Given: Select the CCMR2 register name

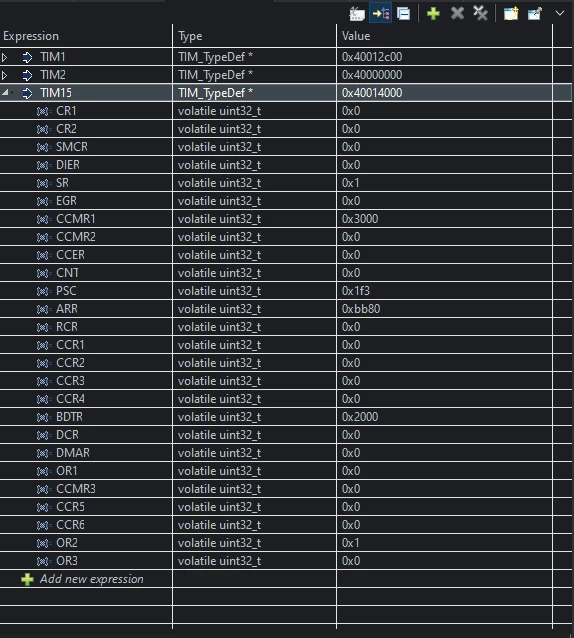Looking at the screenshot, I should (x=76, y=237).
